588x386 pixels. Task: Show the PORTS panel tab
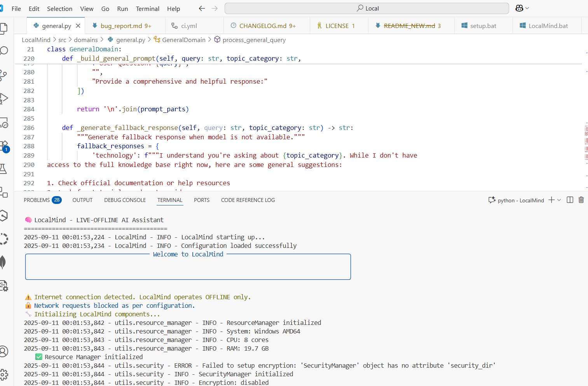pos(202,200)
